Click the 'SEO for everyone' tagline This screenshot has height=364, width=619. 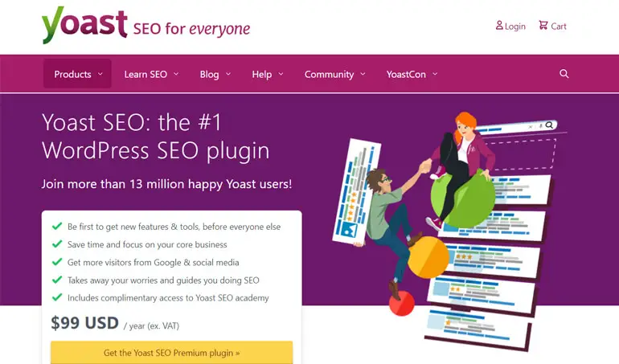click(x=191, y=29)
